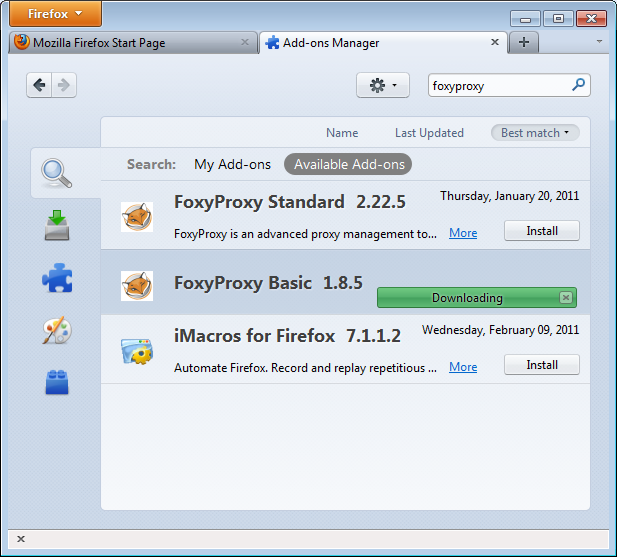Install FoxyProxy Standard add-on
617x557 pixels.
(541, 231)
